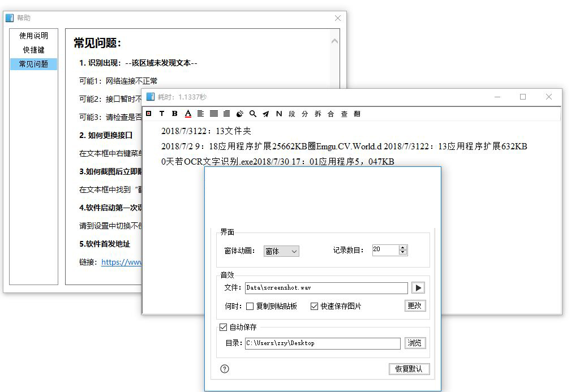Expand the 窗体动画 dropdown

pos(281,251)
